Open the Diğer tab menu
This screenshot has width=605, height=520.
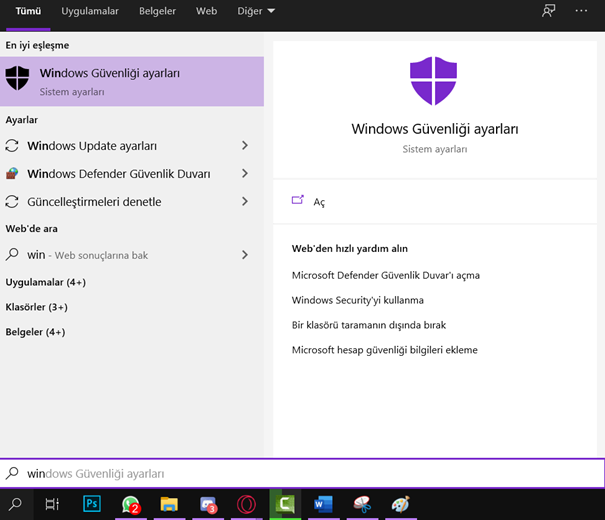point(256,11)
